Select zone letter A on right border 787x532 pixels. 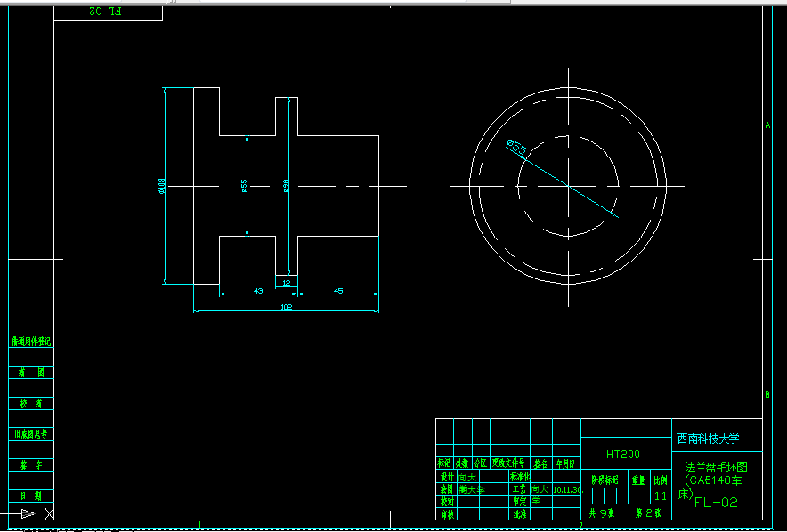pos(767,125)
